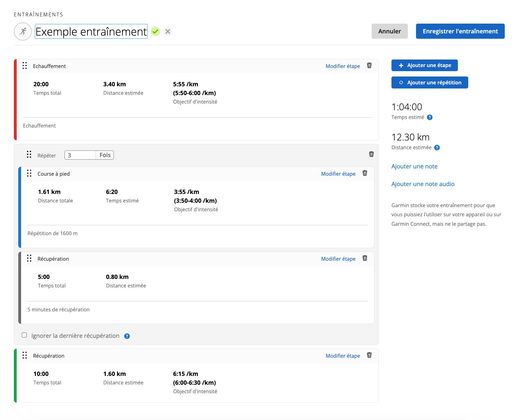Toggle Ignorer la dernière récupération checkbox

coord(24,335)
